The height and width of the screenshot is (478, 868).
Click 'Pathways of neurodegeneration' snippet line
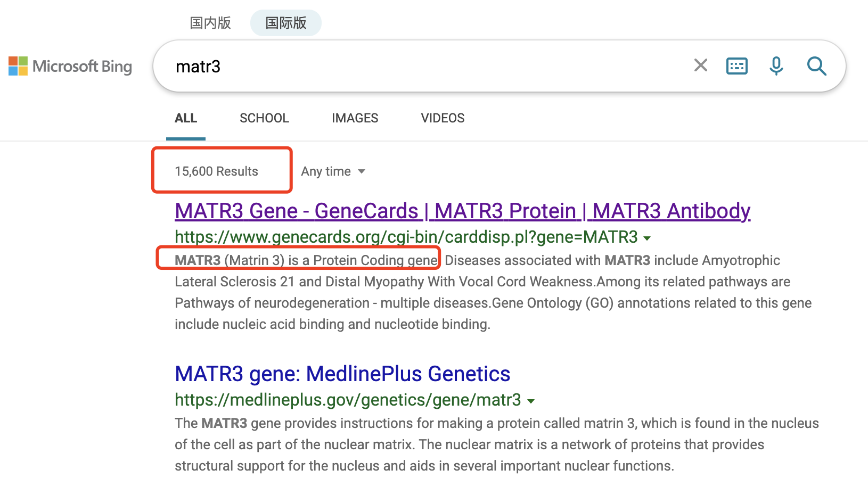pyautogui.click(x=493, y=303)
